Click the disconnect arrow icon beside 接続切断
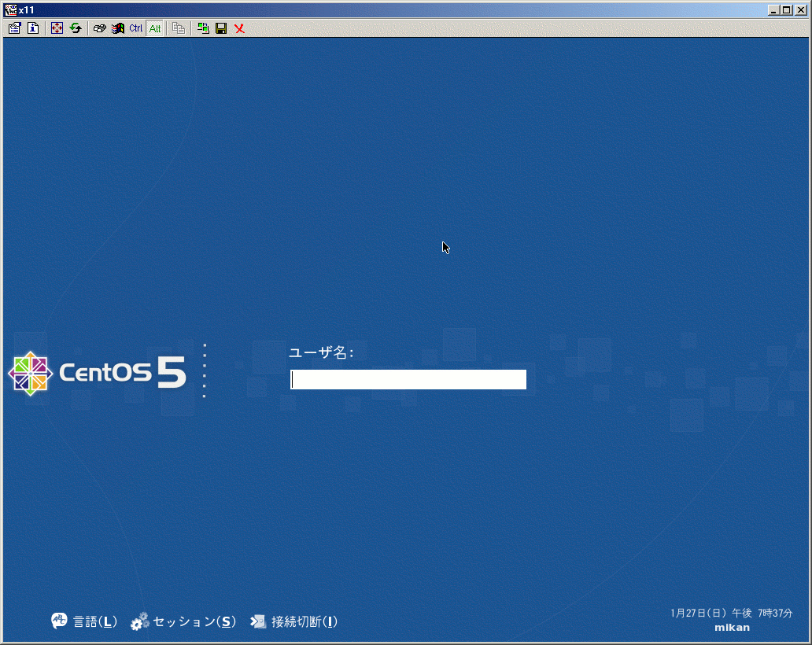 coord(258,621)
